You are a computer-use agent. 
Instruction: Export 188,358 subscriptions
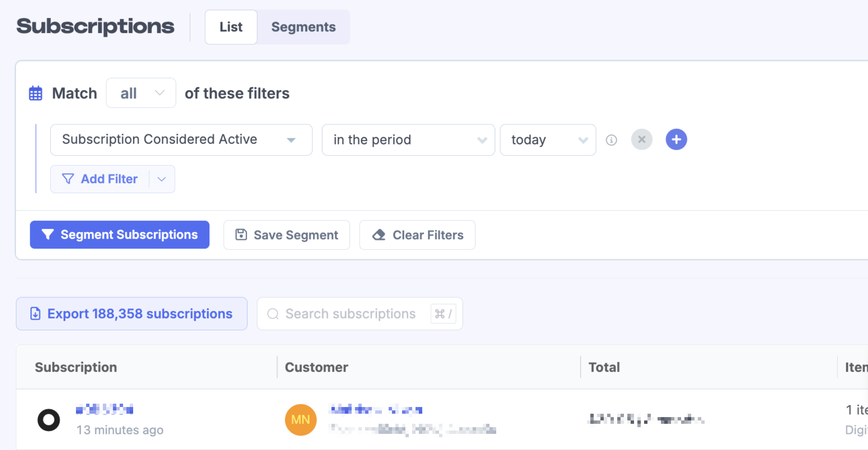point(132,313)
